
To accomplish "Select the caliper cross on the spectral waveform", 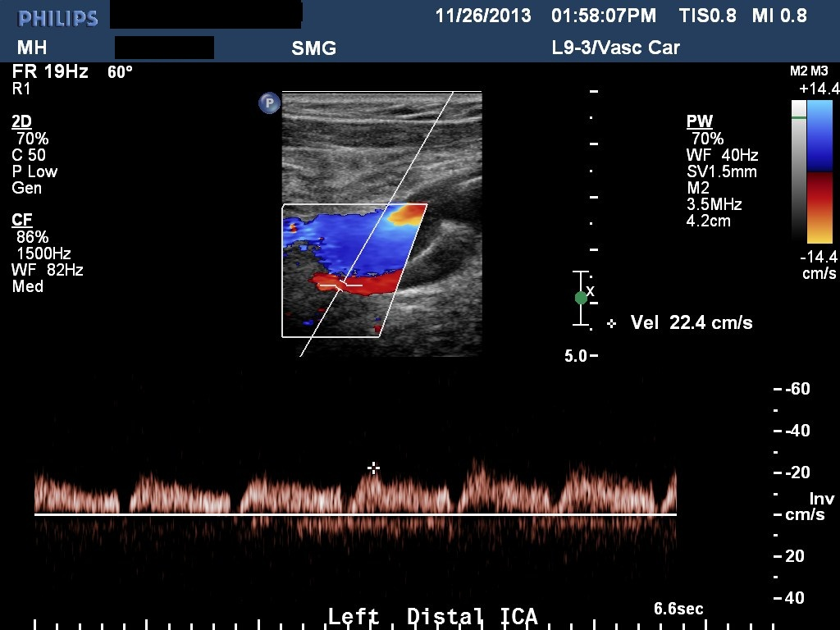I will pyautogui.click(x=374, y=468).
